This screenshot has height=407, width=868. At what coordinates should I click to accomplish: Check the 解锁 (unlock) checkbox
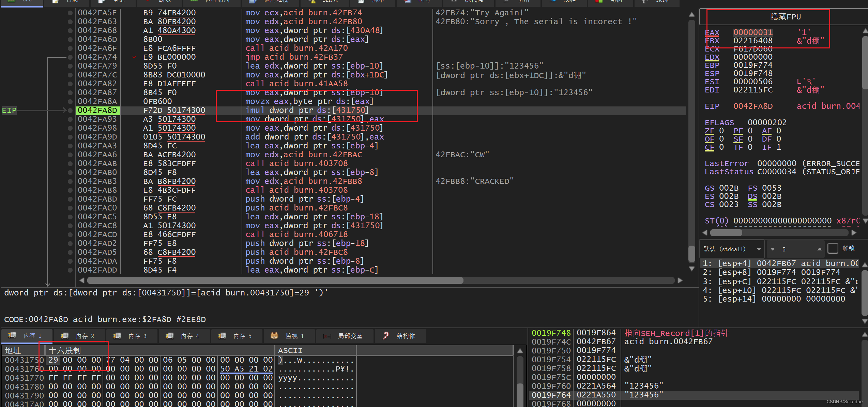click(833, 248)
